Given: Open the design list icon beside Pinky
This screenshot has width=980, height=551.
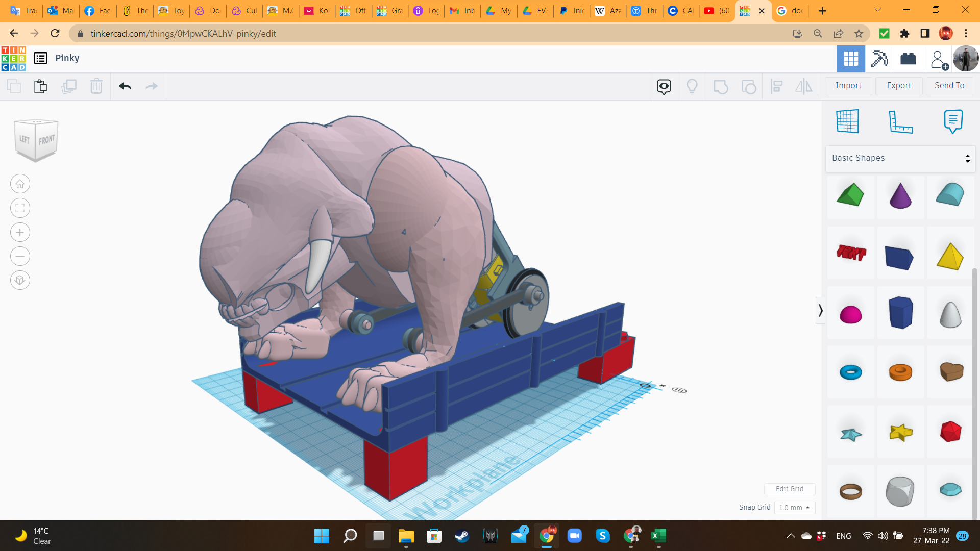Looking at the screenshot, I should pyautogui.click(x=40, y=58).
